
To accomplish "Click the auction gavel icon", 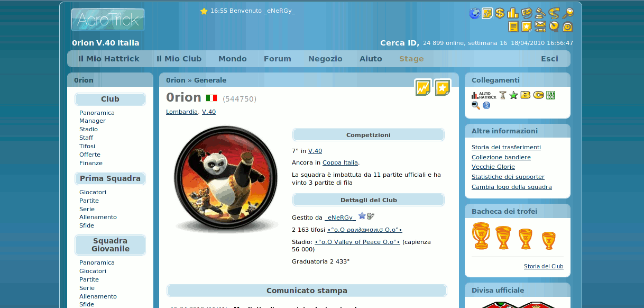I will click(x=540, y=13).
